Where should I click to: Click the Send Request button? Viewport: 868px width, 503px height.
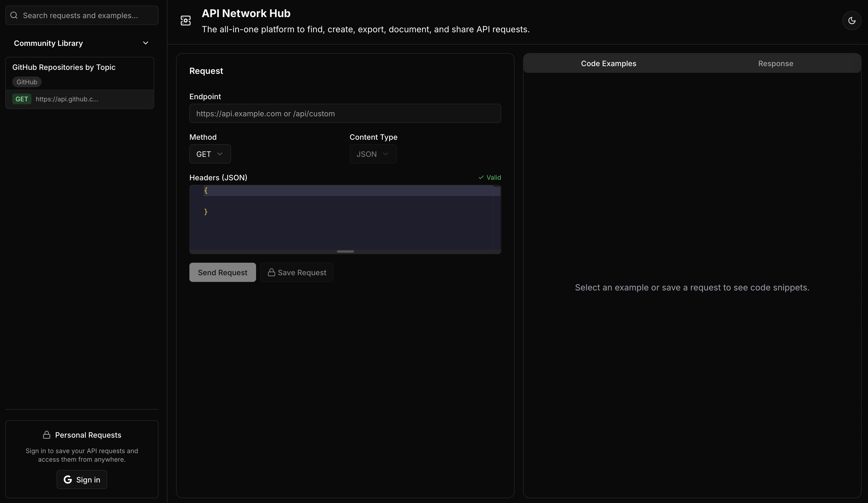pos(222,272)
